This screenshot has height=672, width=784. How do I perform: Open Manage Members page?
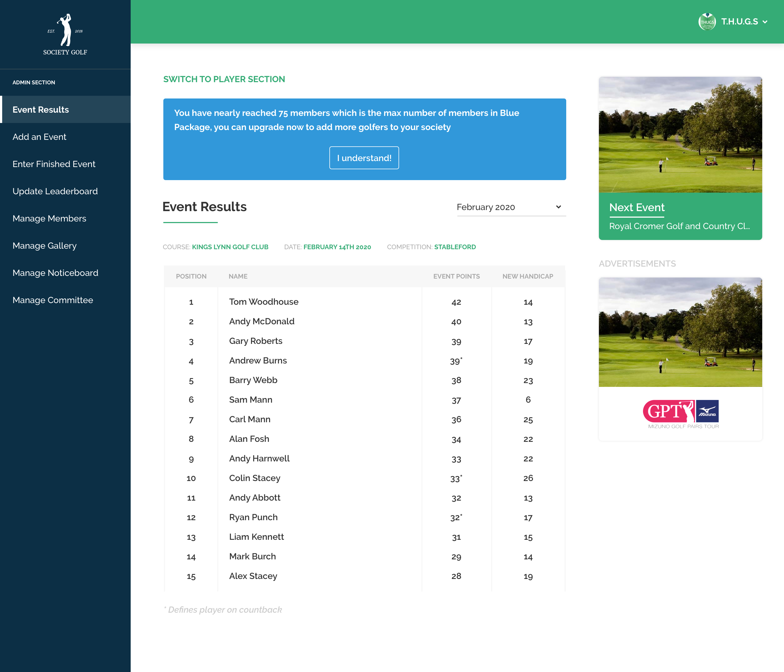click(49, 218)
